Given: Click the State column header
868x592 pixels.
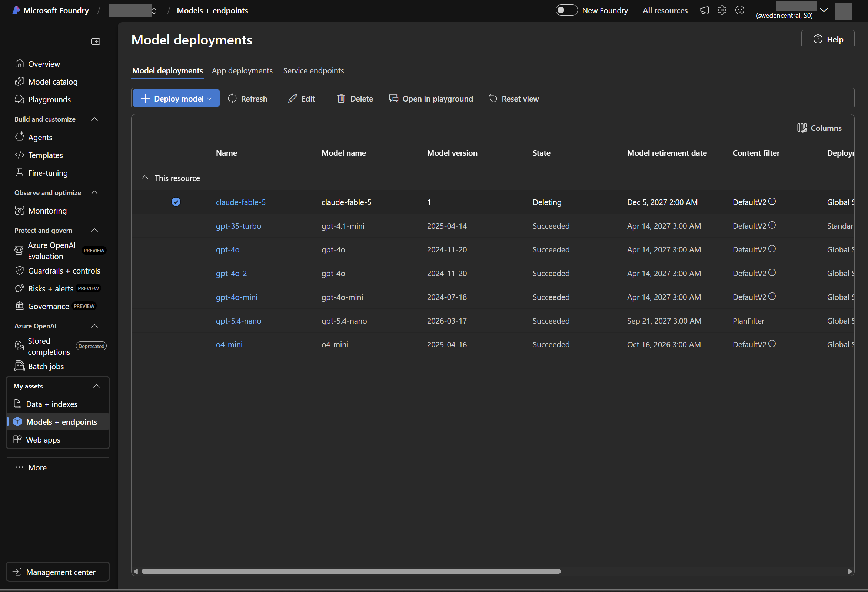Looking at the screenshot, I should coord(541,152).
